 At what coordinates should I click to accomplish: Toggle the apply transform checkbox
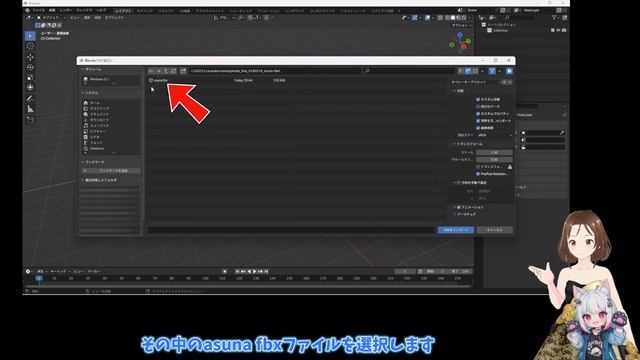point(478,167)
